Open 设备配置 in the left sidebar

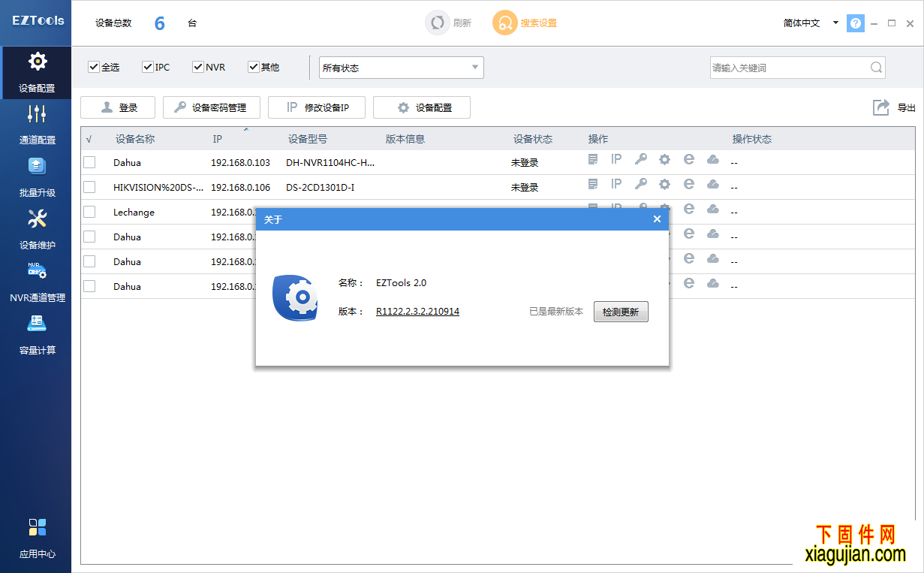37,73
